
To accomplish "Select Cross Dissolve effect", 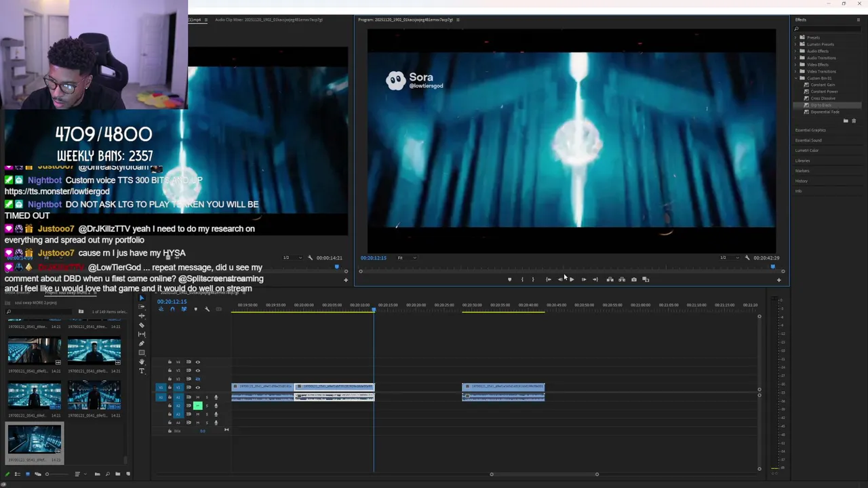I will [823, 98].
